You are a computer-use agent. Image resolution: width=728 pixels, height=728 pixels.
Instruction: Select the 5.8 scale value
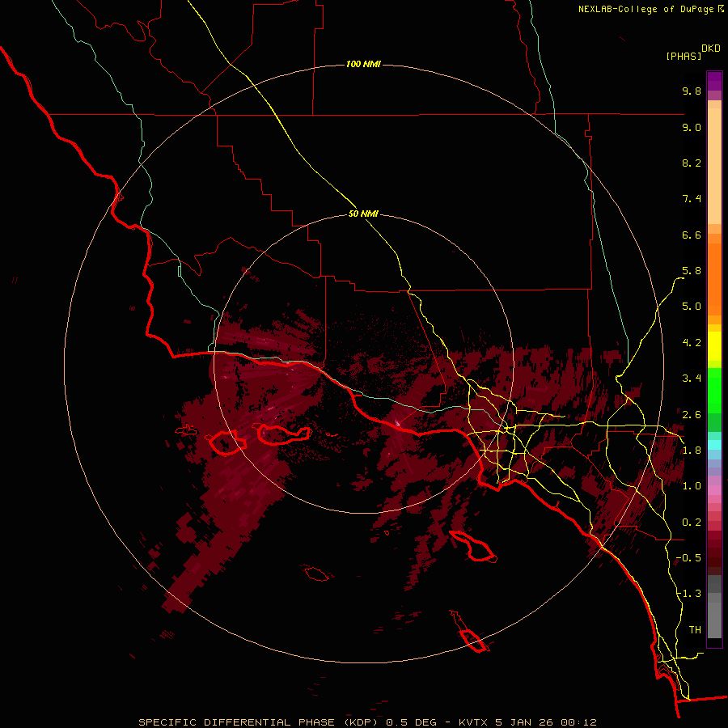(x=692, y=271)
